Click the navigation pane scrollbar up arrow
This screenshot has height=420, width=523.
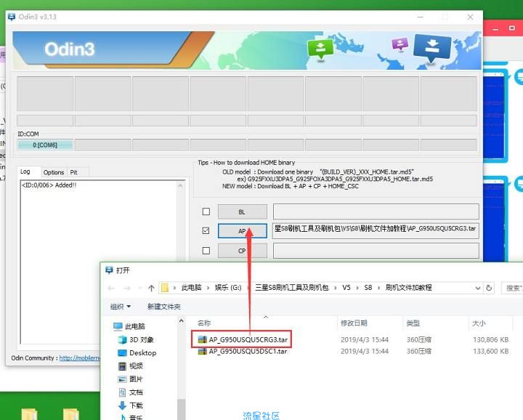point(181,321)
